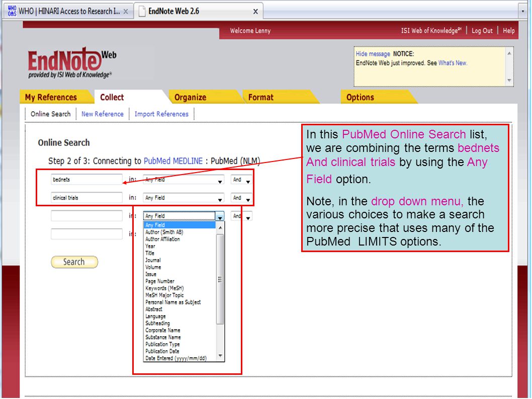Screen dimensions: 532x399
Task: Select Publication Type option
Action: [180, 344]
